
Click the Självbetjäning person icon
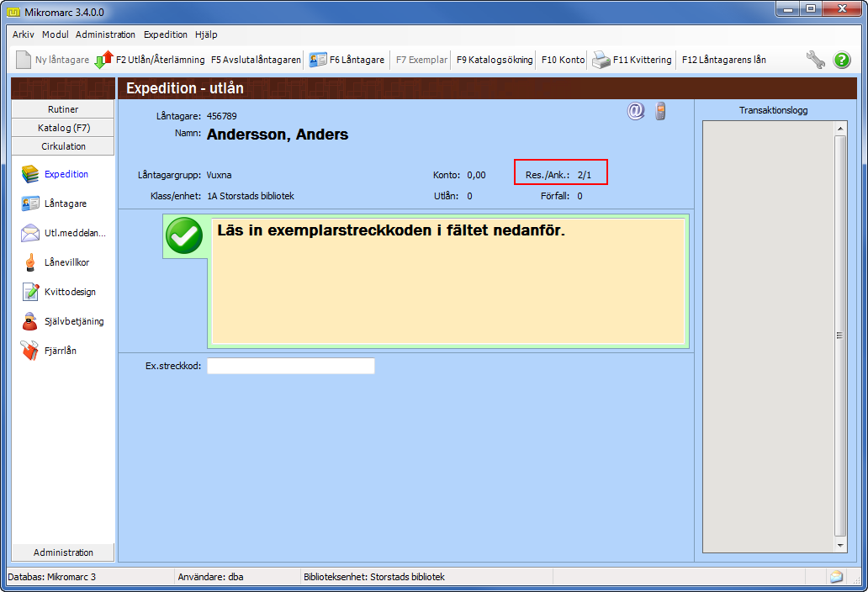click(30, 321)
